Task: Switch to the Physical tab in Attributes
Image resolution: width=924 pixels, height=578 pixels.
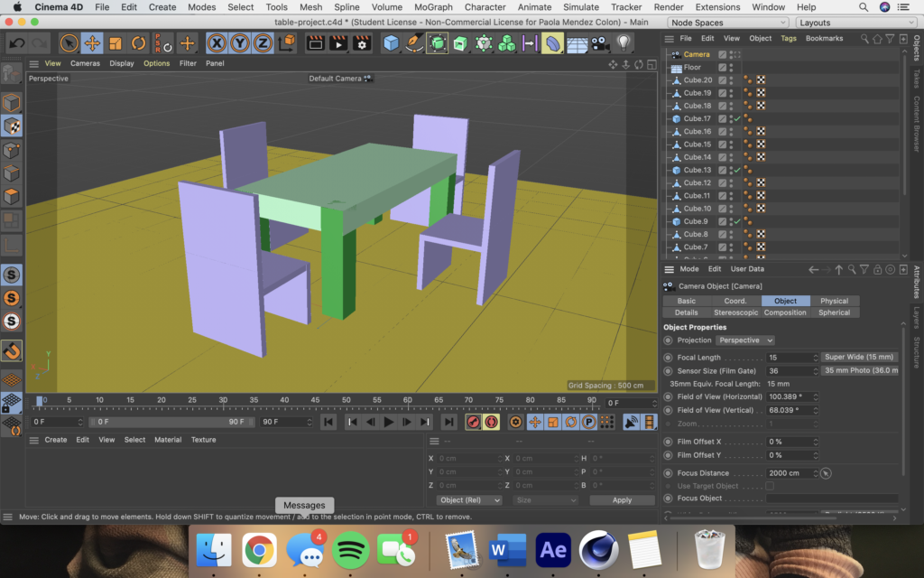Action: point(834,301)
